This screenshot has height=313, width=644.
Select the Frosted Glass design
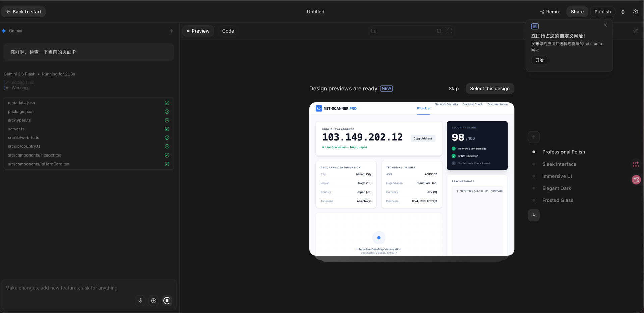click(x=557, y=200)
